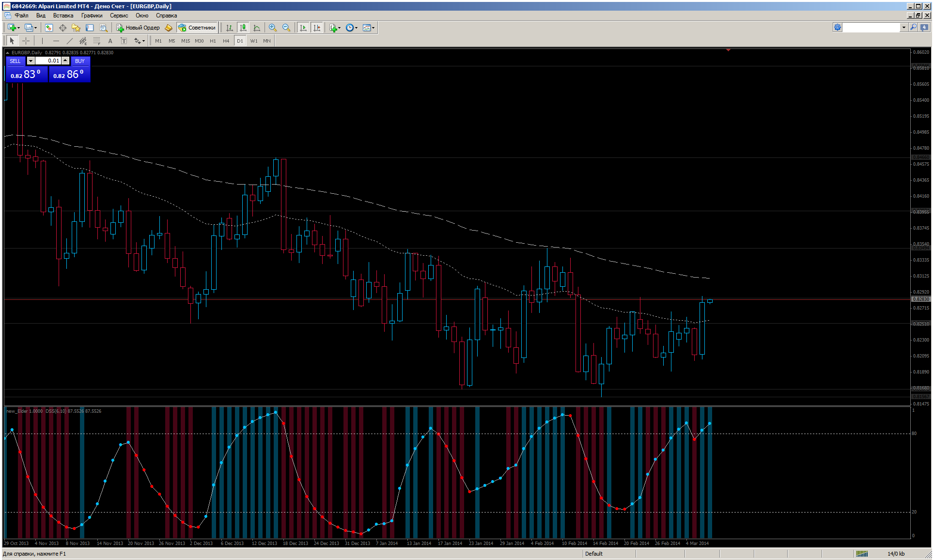
Task: Click the SELL one-click trading button
Action: tap(16, 61)
